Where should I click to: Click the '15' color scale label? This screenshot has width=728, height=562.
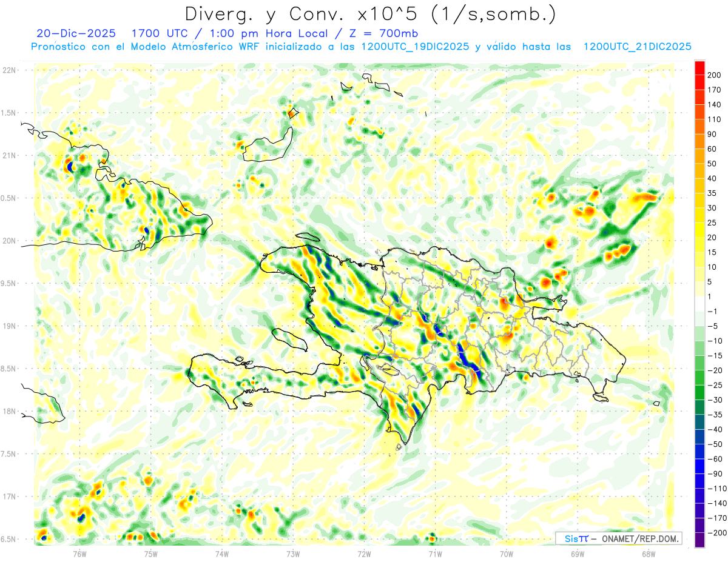point(712,252)
